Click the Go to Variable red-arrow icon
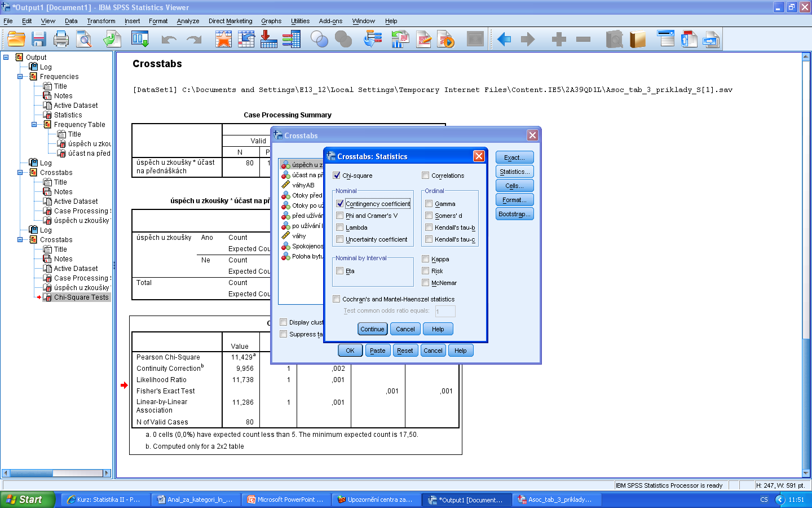812x508 pixels. coord(269,39)
